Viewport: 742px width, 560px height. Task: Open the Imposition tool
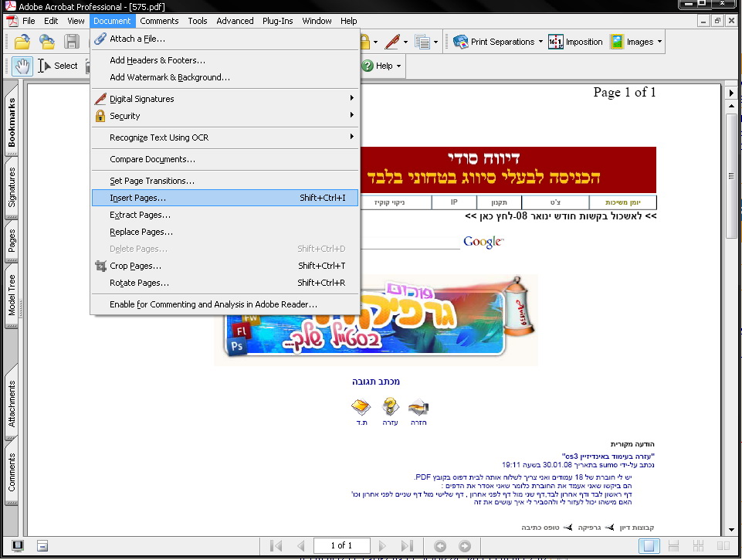(x=576, y=42)
